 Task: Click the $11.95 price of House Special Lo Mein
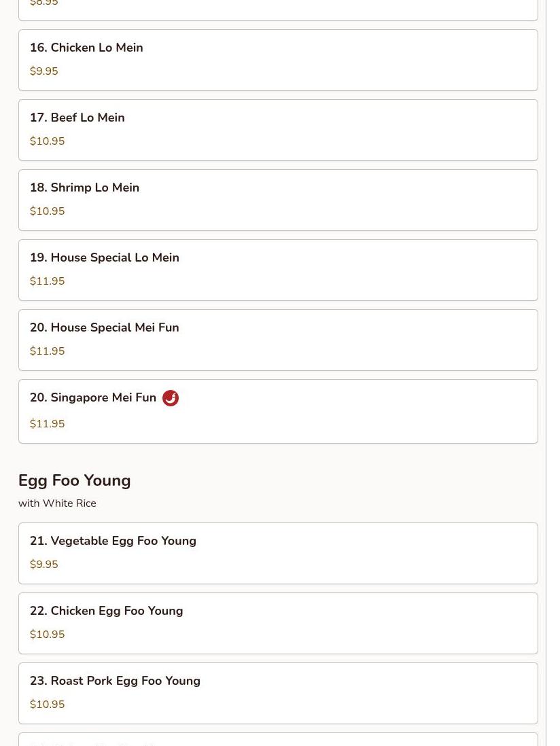click(47, 281)
